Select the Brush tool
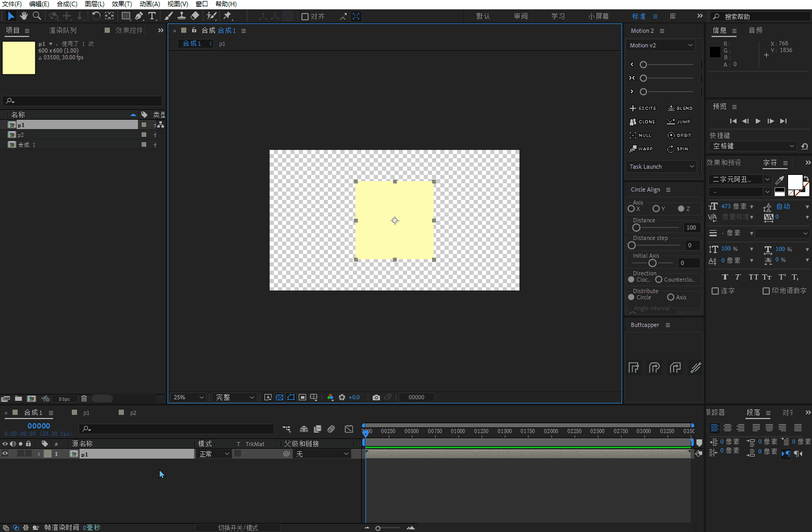 [x=169, y=16]
